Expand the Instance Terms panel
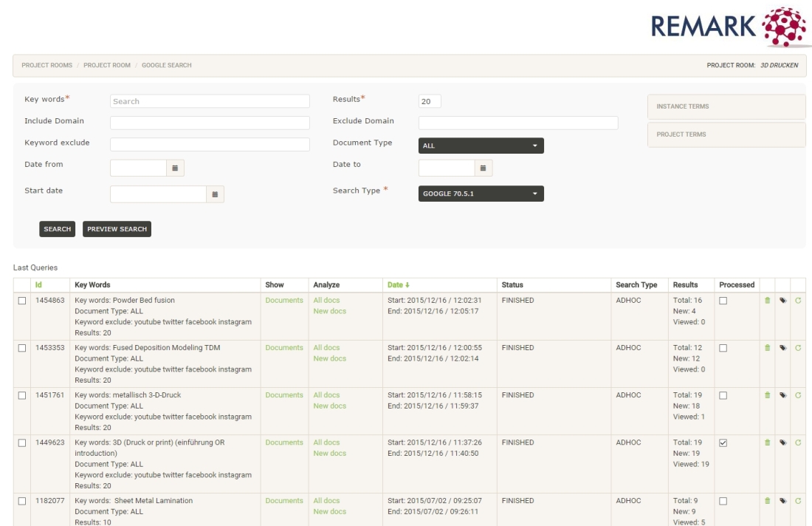The width and height of the screenshot is (812, 526). click(x=726, y=106)
